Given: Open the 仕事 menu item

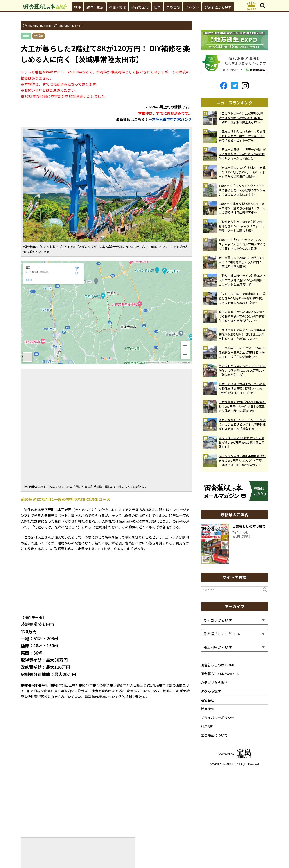Looking at the screenshot, I should (x=158, y=7).
